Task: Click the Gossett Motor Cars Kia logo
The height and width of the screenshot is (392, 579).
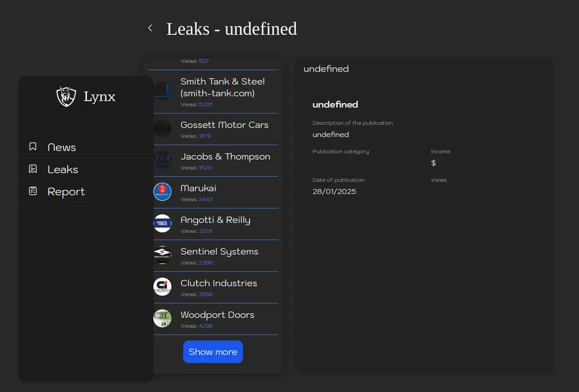Action: pyautogui.click(x=162, y=128)
